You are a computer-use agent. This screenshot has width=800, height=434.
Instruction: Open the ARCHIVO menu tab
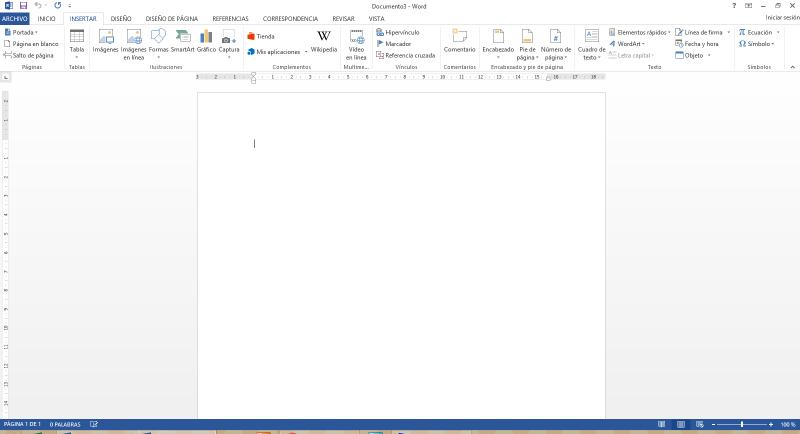15,18
